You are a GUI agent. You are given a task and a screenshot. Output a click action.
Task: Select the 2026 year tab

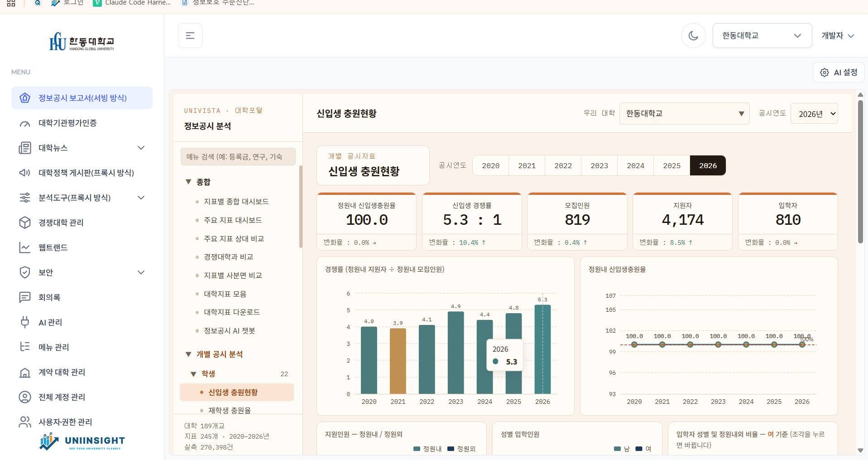tap(708, 165)
